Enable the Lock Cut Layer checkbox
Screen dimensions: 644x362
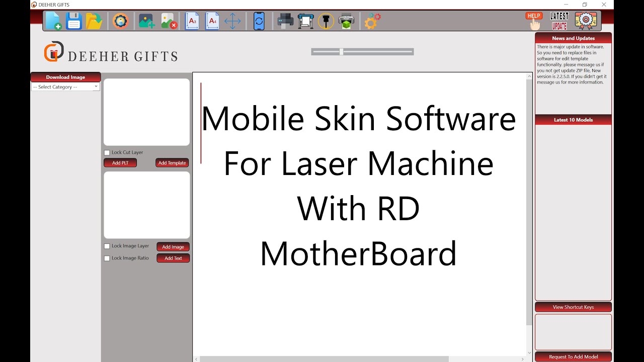coord(107,153)
